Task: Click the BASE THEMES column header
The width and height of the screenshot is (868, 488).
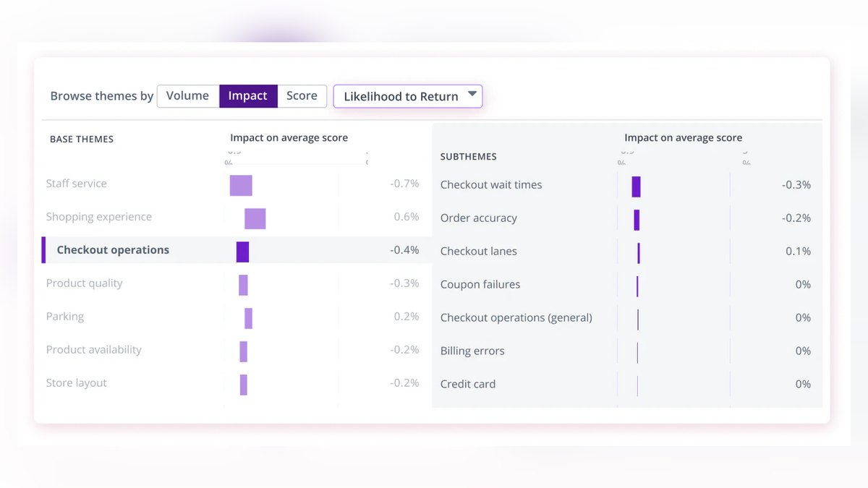Action: point(82,139)
